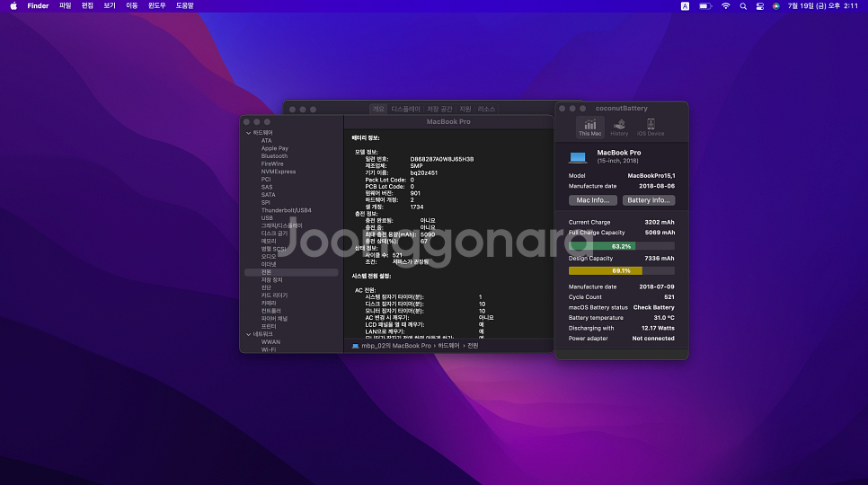Select WWAN in the network list

(270, 342)
